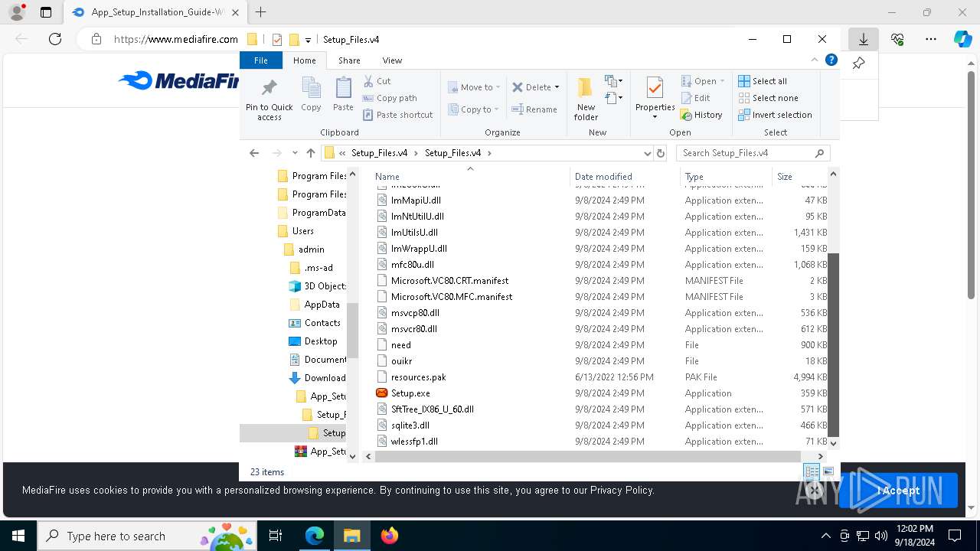This screenshot has width=980, height=551.
Task: Sort by Type column header
Action: [x=694, y=177]
